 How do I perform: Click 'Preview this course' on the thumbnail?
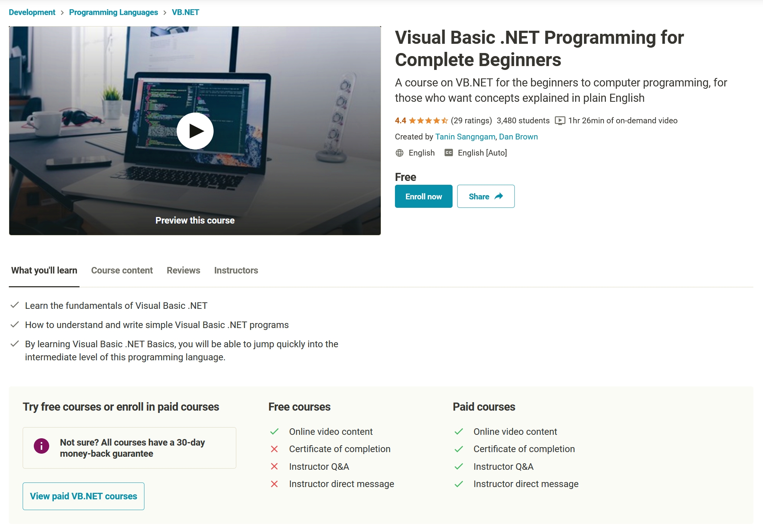click(x=195, y=220)
